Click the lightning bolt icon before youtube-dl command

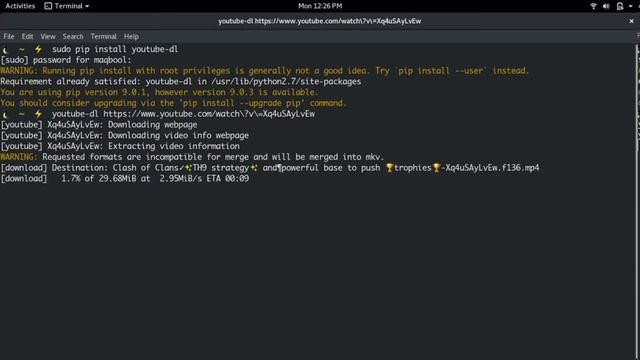point(38,114)
